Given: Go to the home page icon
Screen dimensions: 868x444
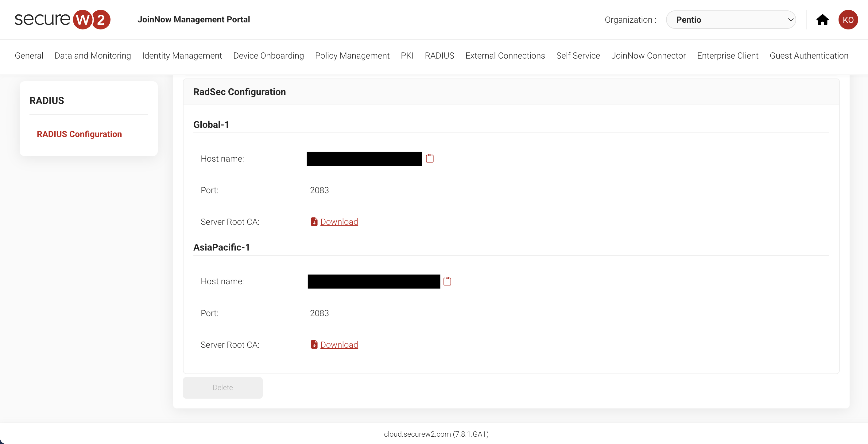Looking at the screenshot, I should pos(822,20).
